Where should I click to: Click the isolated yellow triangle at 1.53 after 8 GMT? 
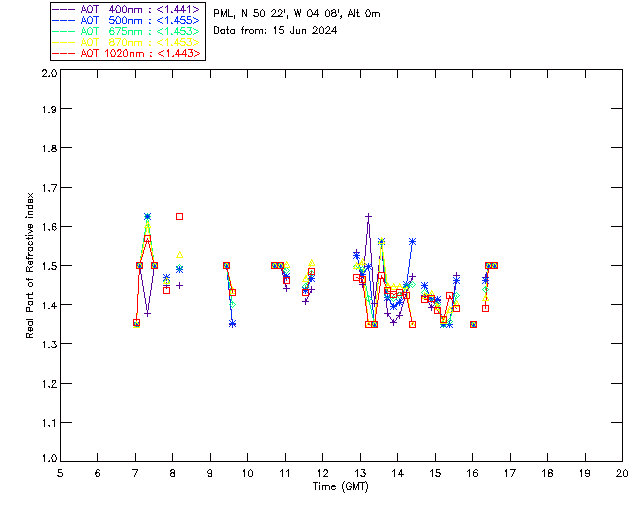pos(180,255)
